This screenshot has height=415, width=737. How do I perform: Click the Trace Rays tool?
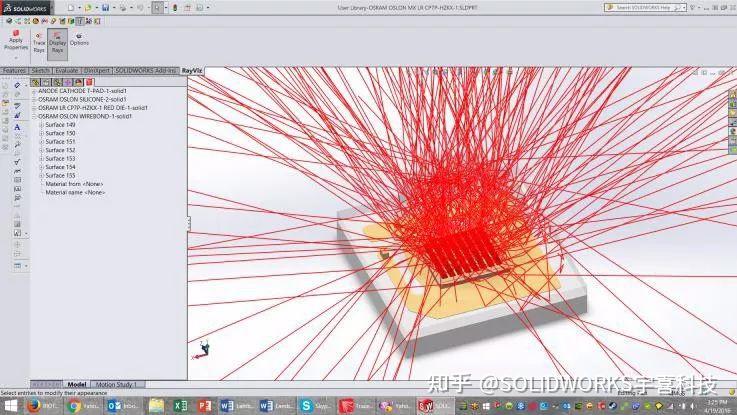point(39,42)
